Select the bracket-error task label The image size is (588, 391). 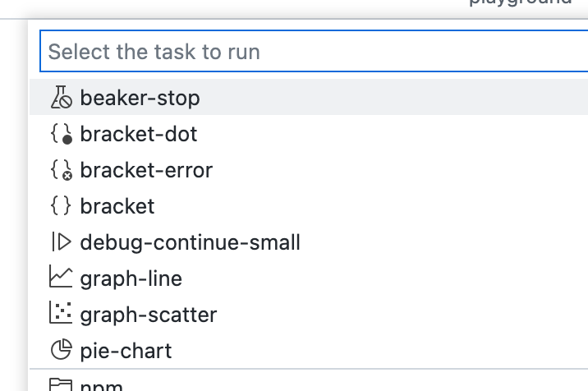click(146, 170)
